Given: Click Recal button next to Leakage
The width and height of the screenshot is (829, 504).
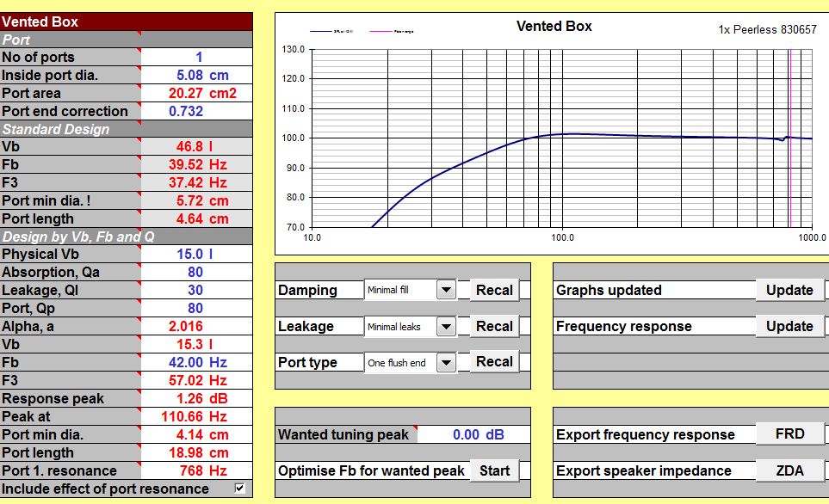Looking at the screenshot, I should click(x=494, y=326).
